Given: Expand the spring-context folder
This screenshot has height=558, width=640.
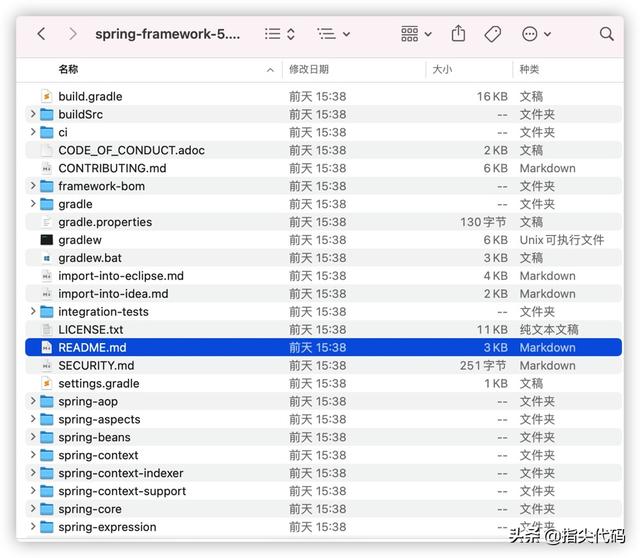Looking at the screenshot, I should 33,455.
